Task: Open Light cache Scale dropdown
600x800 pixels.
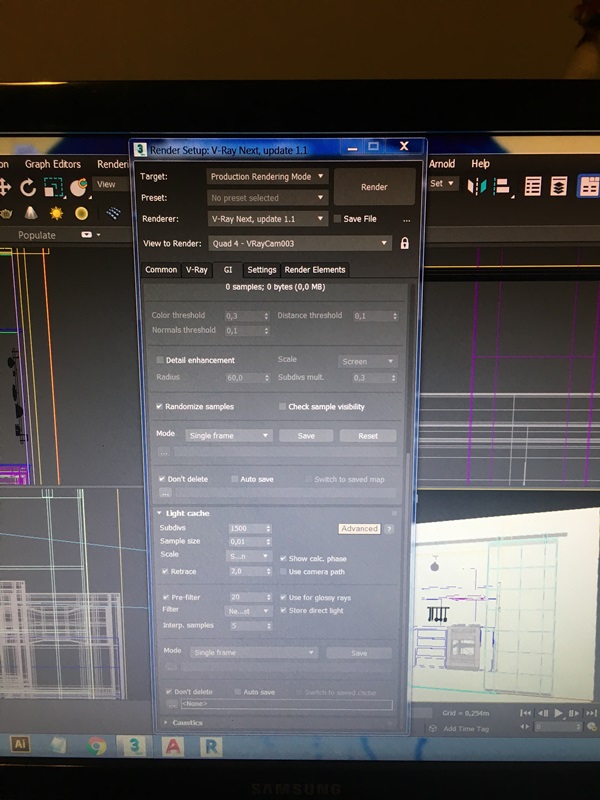Action: click(x=249, y=556)
